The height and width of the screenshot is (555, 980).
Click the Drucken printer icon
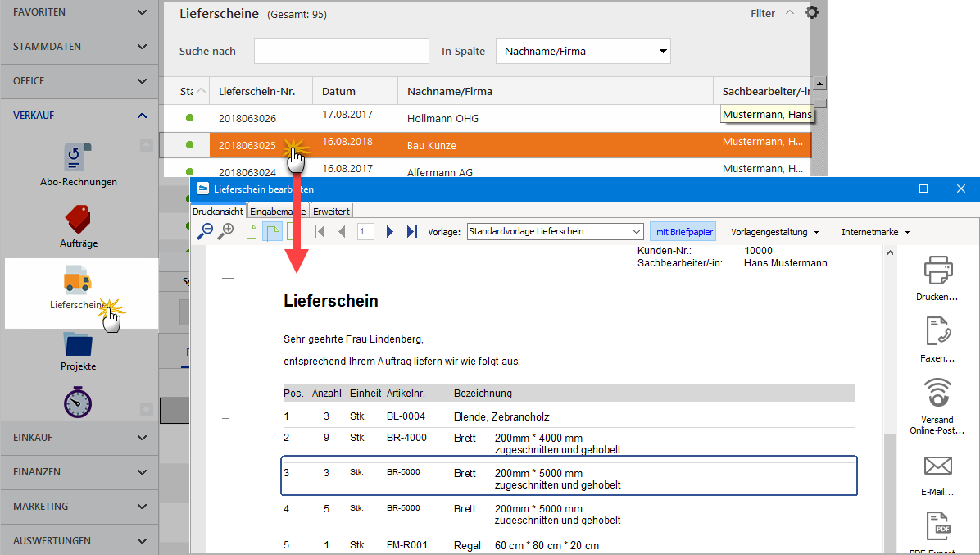[937, 271]
